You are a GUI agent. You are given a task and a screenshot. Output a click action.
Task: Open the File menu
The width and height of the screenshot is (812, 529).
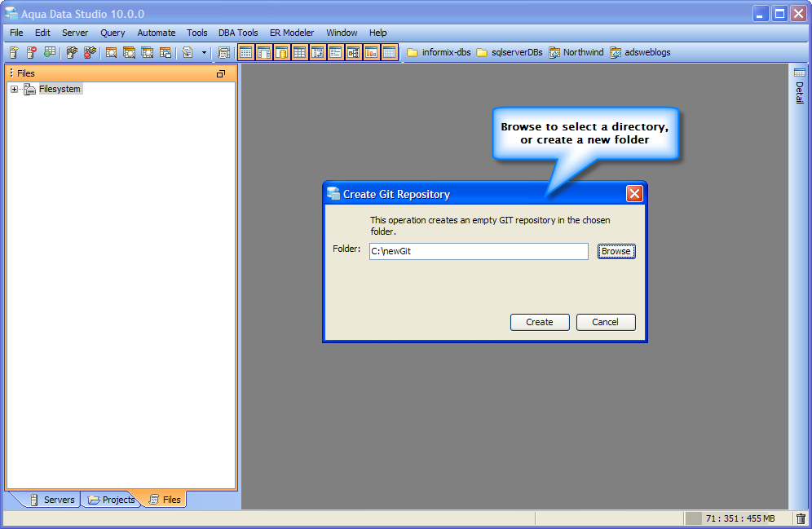(16, 33)
